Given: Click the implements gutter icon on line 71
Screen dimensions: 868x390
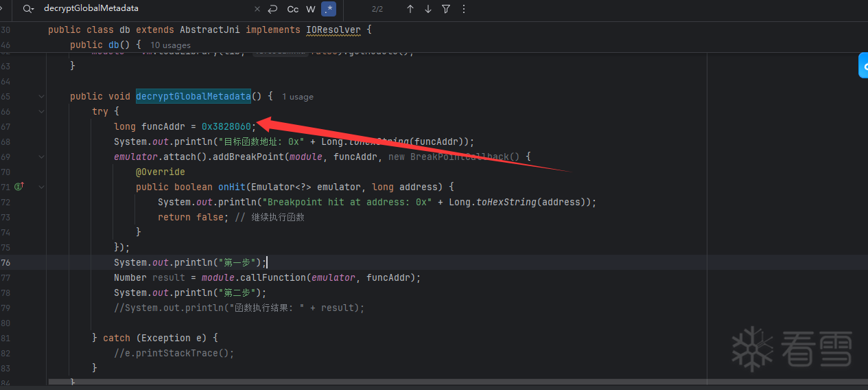Looking at the screenshot, I should (x=19, y=187).
